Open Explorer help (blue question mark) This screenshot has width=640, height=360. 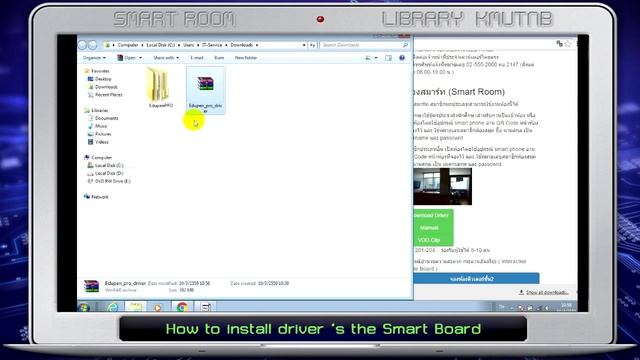pos(402,58)
